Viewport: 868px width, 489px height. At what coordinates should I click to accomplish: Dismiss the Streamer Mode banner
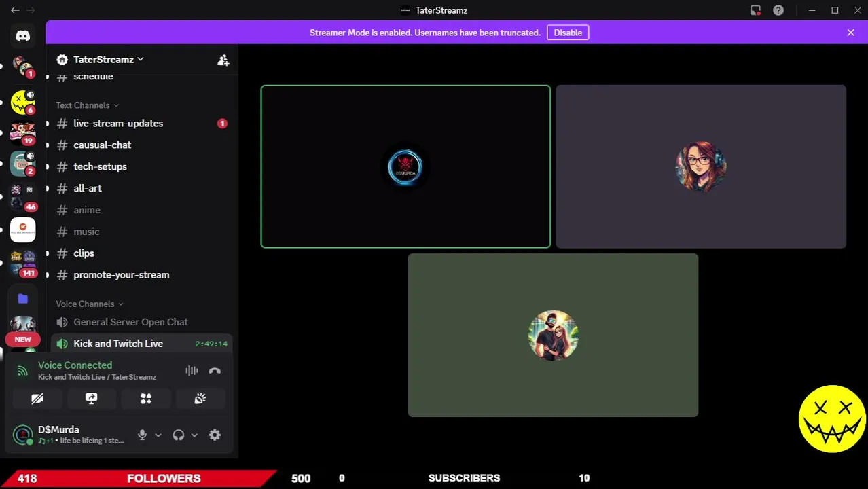850,33
